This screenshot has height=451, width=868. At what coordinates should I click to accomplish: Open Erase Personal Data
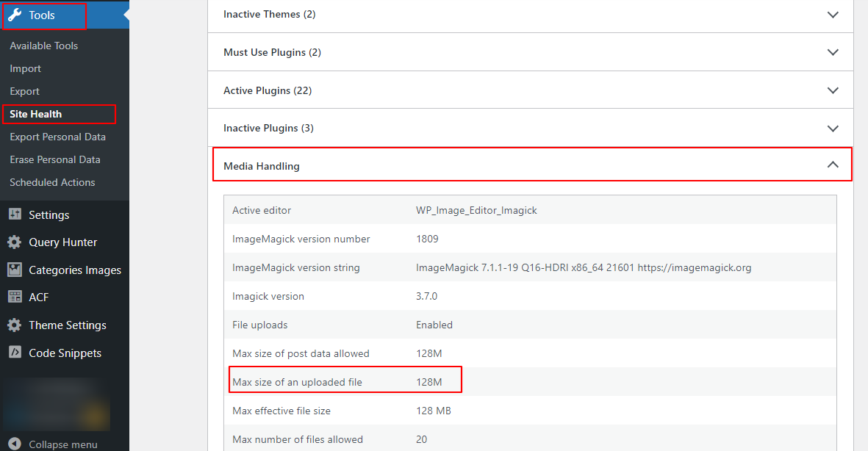pyautogui.click(x=55, y=159)
